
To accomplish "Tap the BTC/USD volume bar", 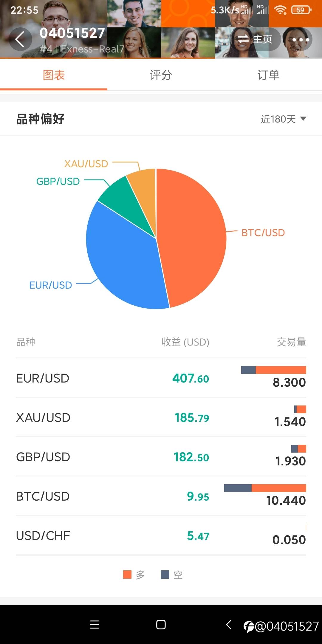I will (x=265, y=488).
